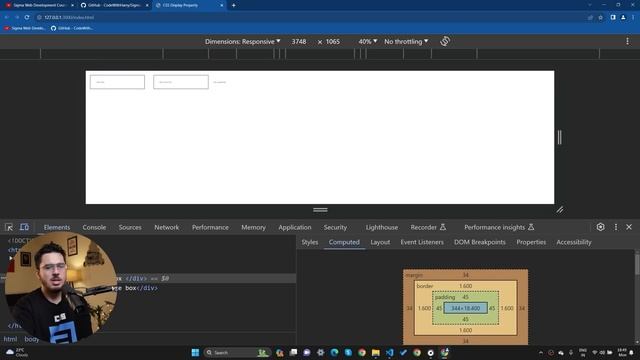The height and width of the screenshot is (360, 640).
Task: Open the DOM Breakpoints pane
Action: (x=480, y=242)
